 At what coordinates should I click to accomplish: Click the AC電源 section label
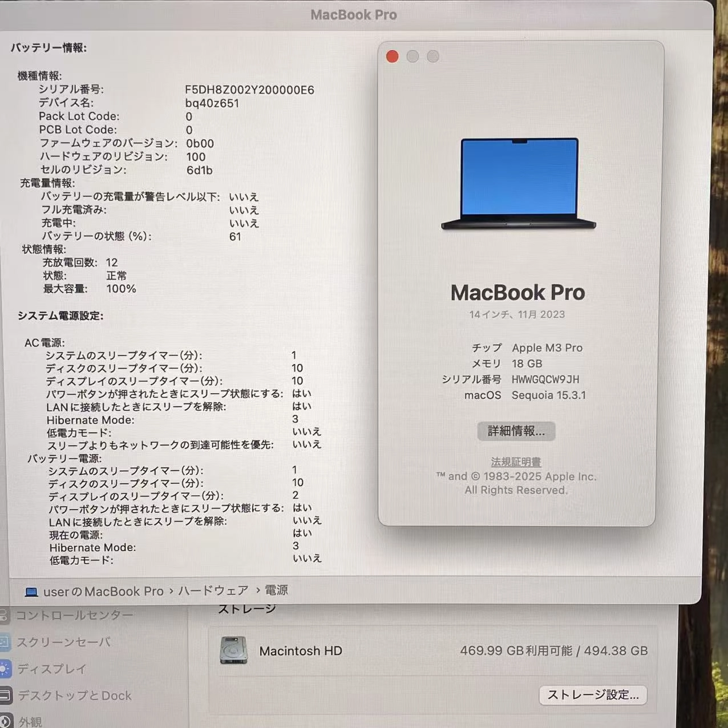click(x=45, y=343)
